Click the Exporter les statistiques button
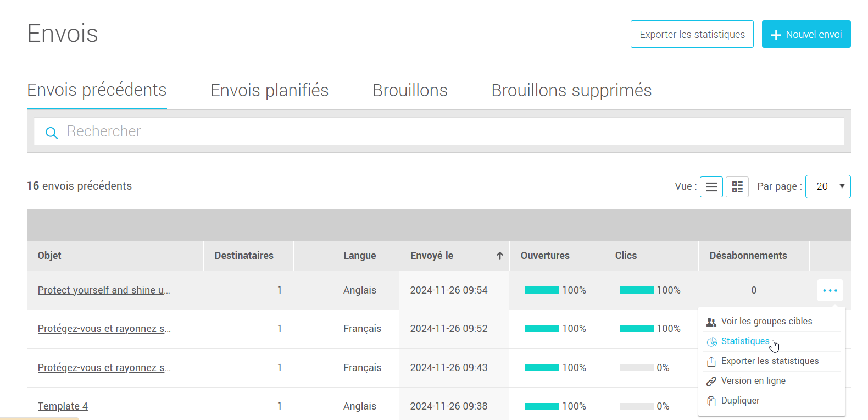This screenshot has width=868, height=420. [x=692, y=34]
